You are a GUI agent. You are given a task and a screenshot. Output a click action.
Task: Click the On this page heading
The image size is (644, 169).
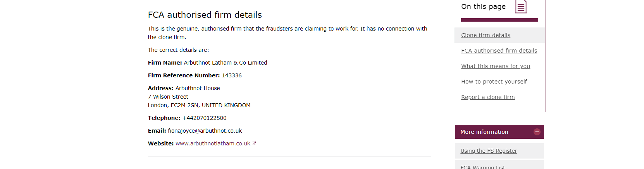pos(483,7)
